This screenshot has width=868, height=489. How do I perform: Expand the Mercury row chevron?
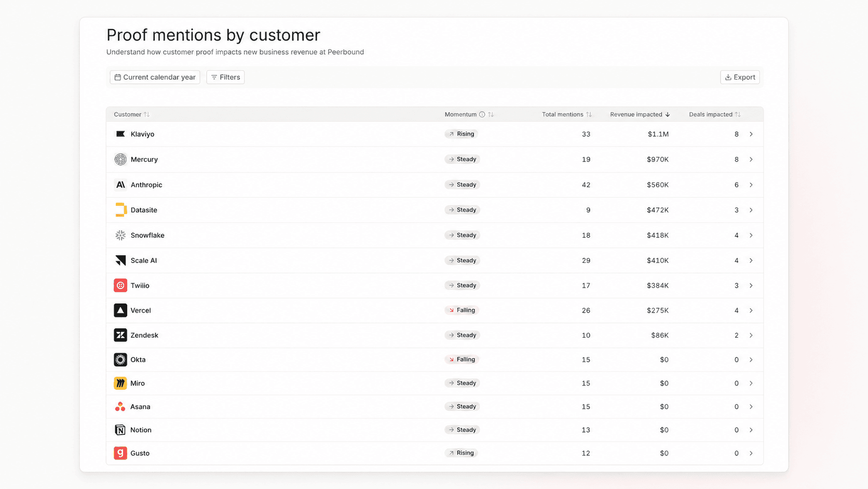pos(751,160)
